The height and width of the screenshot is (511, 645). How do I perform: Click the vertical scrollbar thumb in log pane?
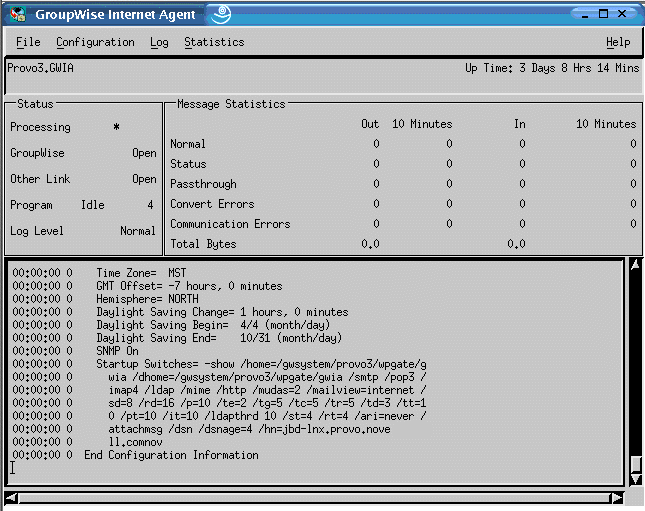pyautogui.click(x=636, y=465)
